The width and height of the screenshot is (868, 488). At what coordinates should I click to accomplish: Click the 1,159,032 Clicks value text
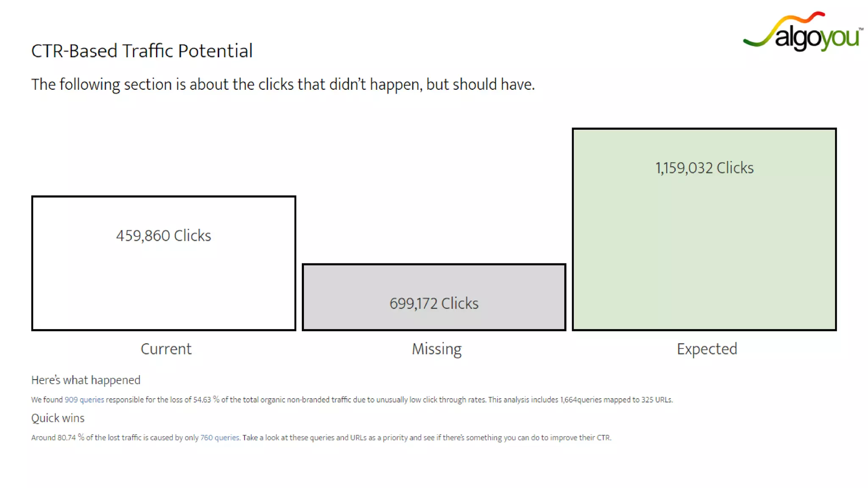pos(704,168)
